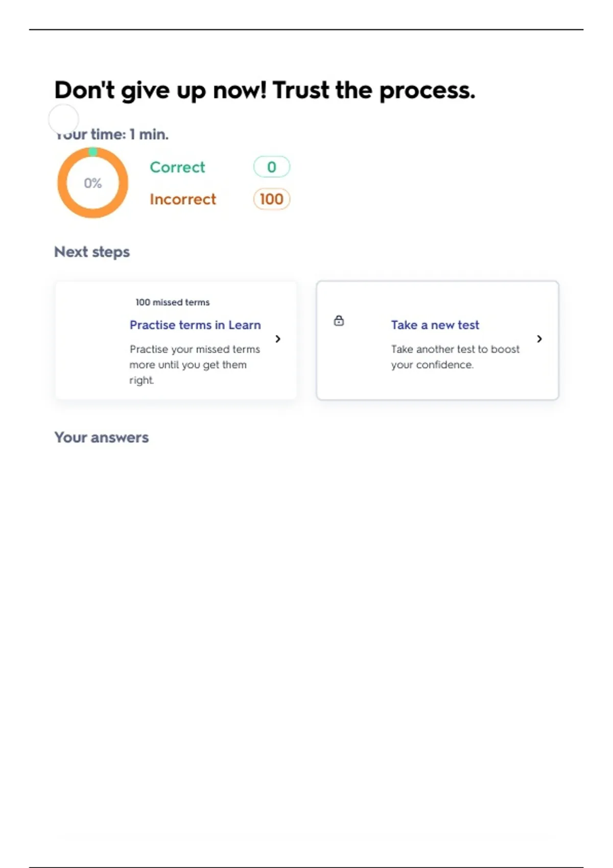Click the chevron arrow on the Practise terms card
This screenshot has height=868, width=613.
[x=278, y=339]
